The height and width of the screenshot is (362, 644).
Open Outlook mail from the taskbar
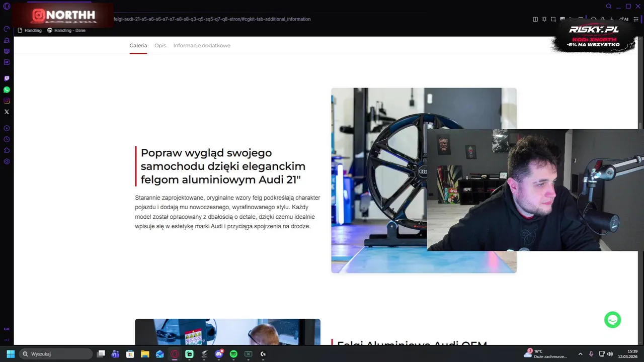pyautogui.click(x=159, y=354)
